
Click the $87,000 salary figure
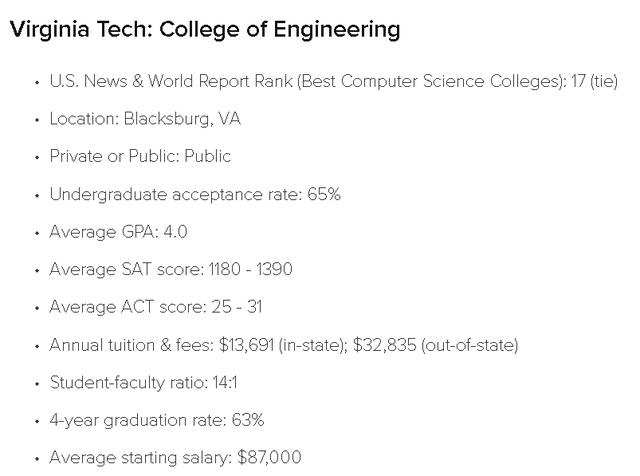269,458
